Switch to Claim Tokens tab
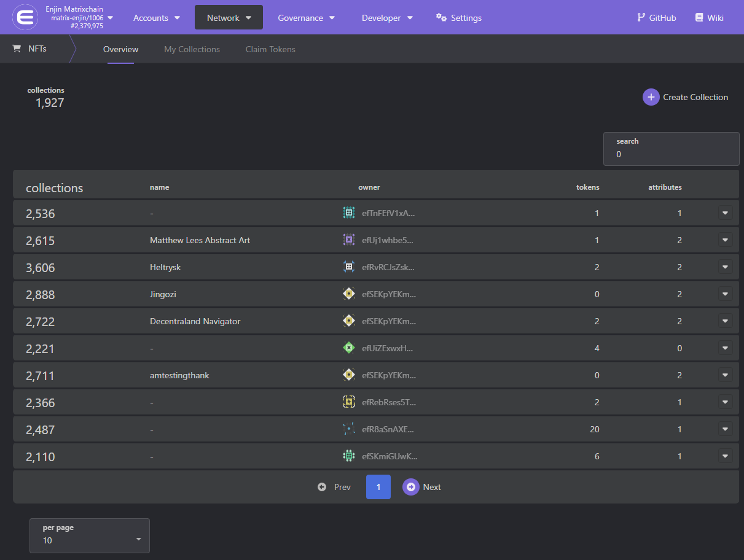Screen dimensions: 744x560 [270, 49]
